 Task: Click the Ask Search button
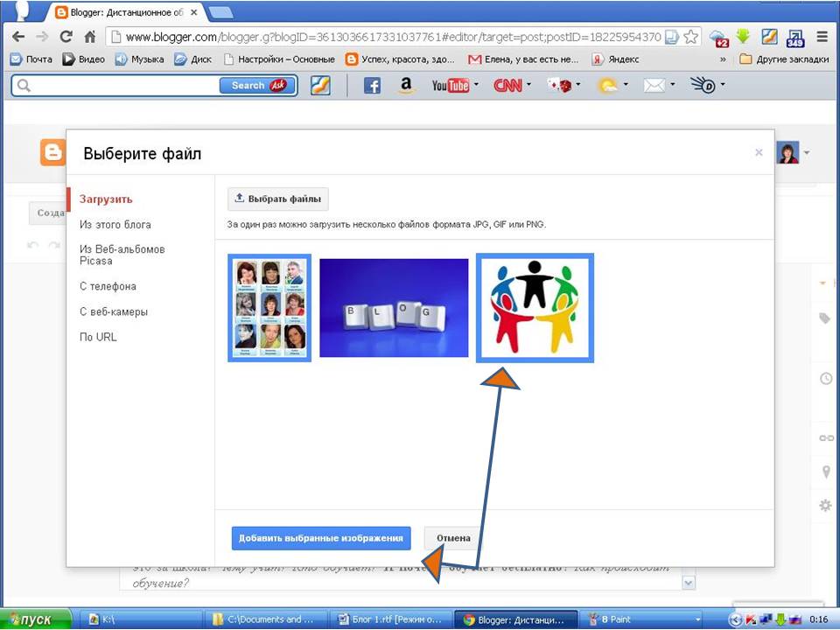pyautogui.click(x=257, y=85)
